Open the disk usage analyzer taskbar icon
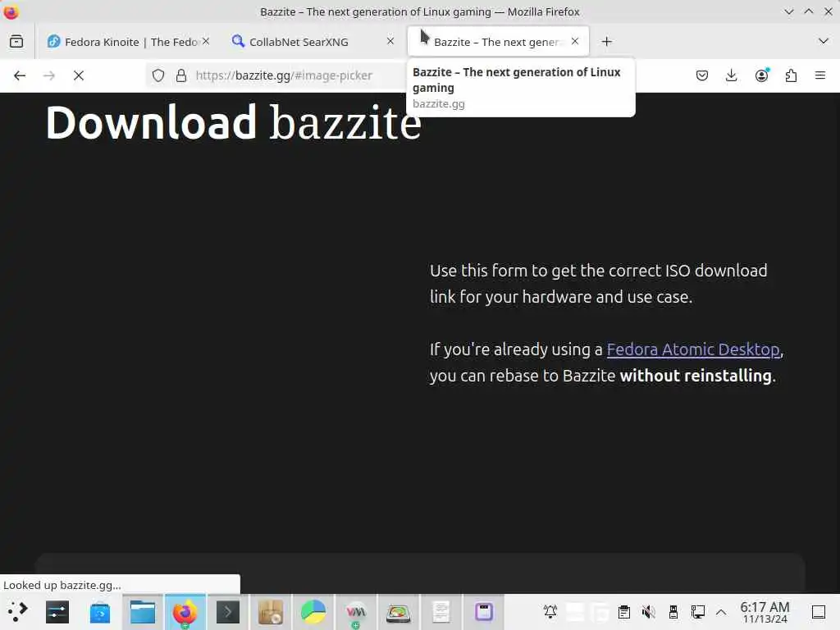This screenshot has height=630, width=840. coord(398,612)
